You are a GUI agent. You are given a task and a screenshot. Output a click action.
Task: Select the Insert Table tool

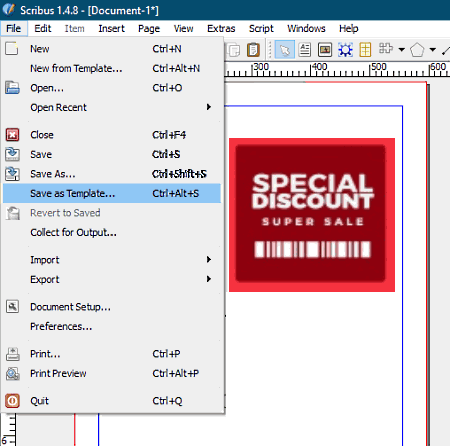365,50
